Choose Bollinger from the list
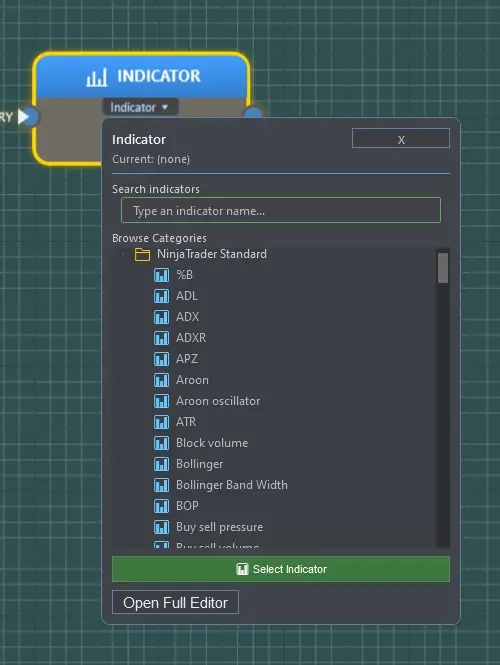Viewport: 500px width, 665px height. click(200, 464)
